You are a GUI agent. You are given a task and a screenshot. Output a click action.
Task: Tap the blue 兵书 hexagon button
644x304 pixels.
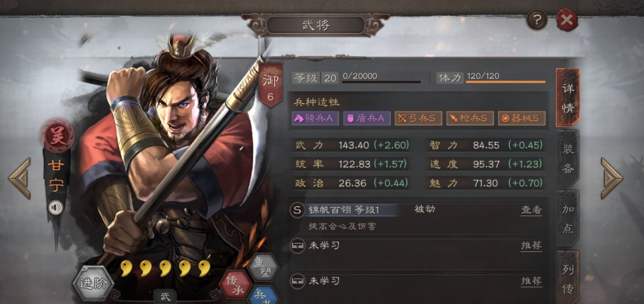264,295
